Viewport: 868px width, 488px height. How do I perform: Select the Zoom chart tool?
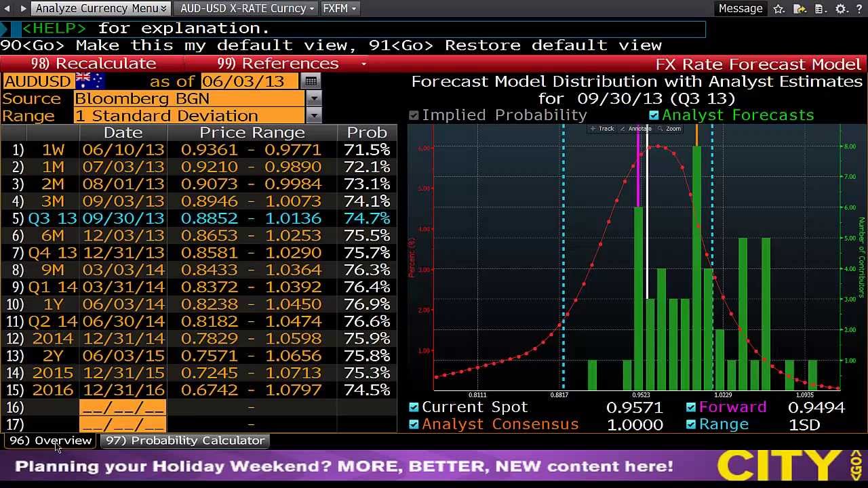coord(669,128)
